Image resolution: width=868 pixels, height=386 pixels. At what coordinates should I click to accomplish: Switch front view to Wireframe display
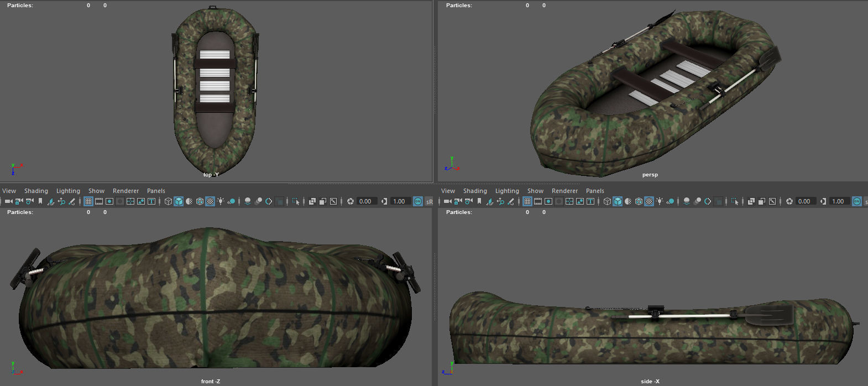[168, 201]
